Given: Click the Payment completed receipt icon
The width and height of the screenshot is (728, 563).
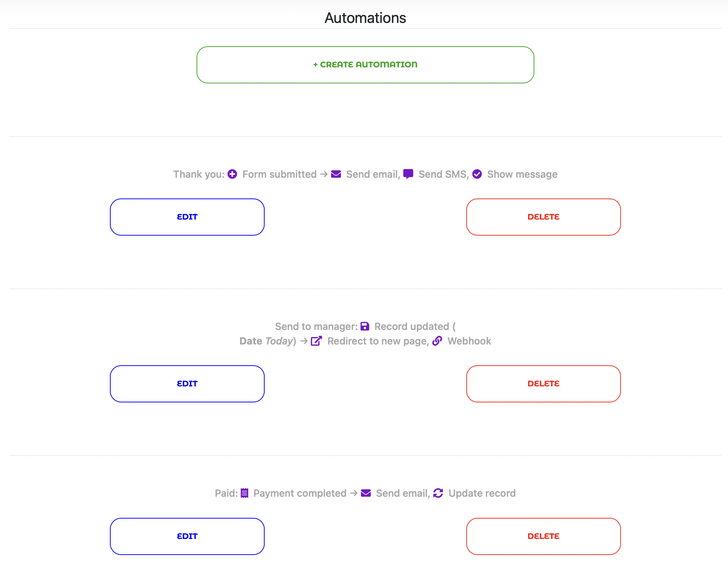Looking at the screenshot, I should pyautogui.click(x=245, y=493).
